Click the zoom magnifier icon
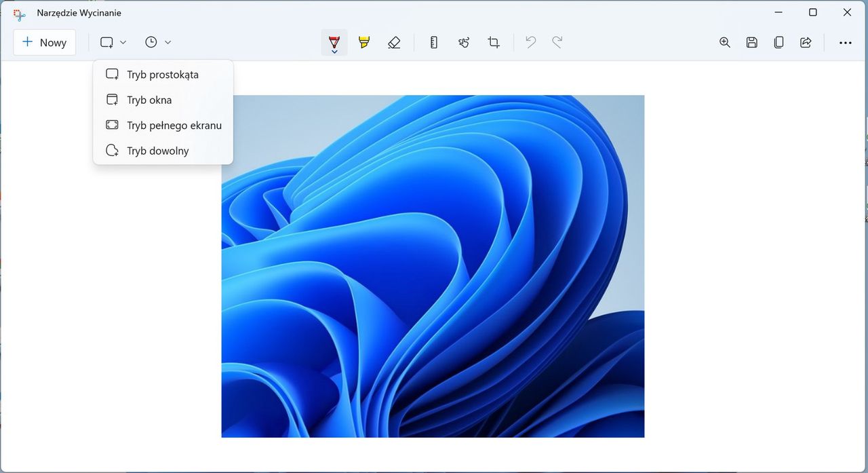 725,42
